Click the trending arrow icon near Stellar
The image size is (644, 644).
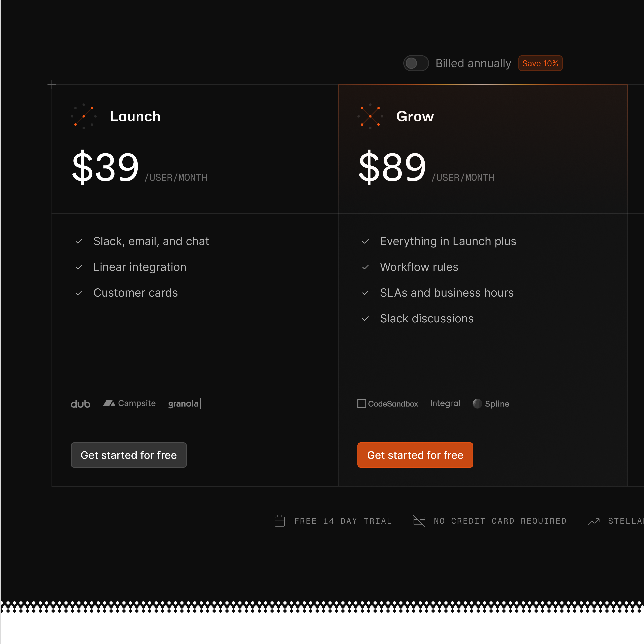(594, 521)
